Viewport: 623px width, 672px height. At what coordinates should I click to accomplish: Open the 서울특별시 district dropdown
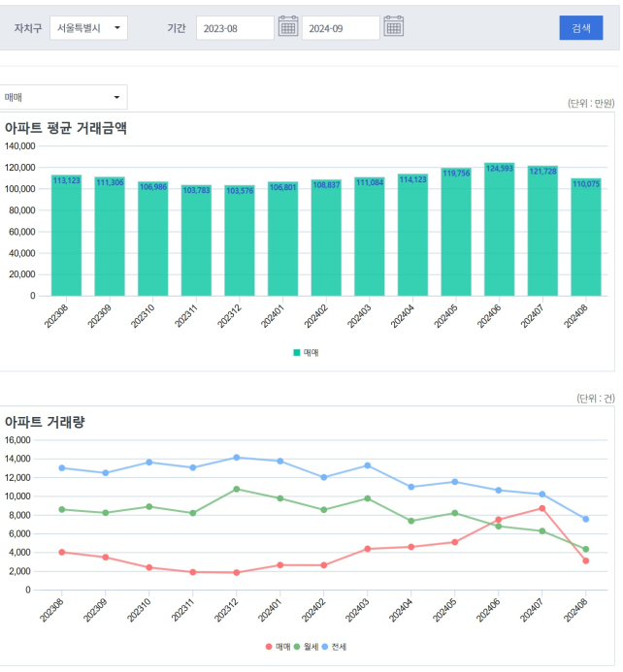[88, 28]
